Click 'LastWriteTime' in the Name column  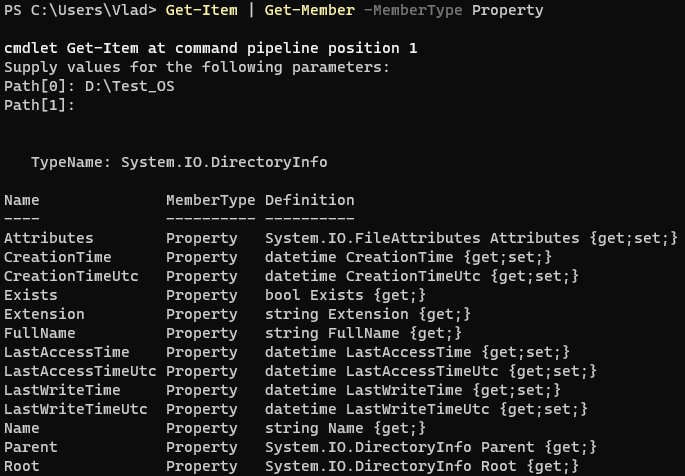click(x=62, y=390)
